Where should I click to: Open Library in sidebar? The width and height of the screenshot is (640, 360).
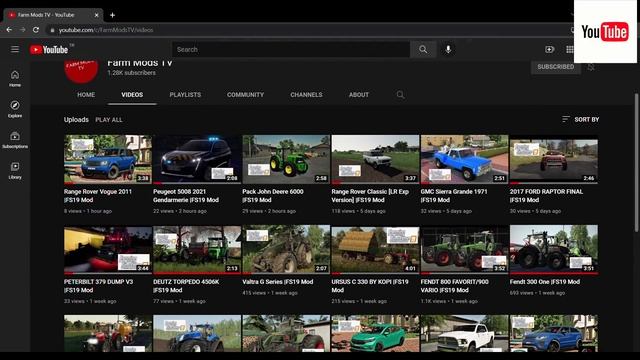pos(15,171)
